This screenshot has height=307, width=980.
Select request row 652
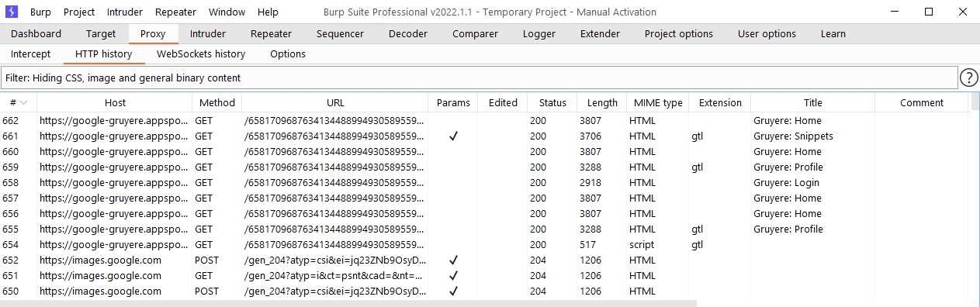[484, 260]
